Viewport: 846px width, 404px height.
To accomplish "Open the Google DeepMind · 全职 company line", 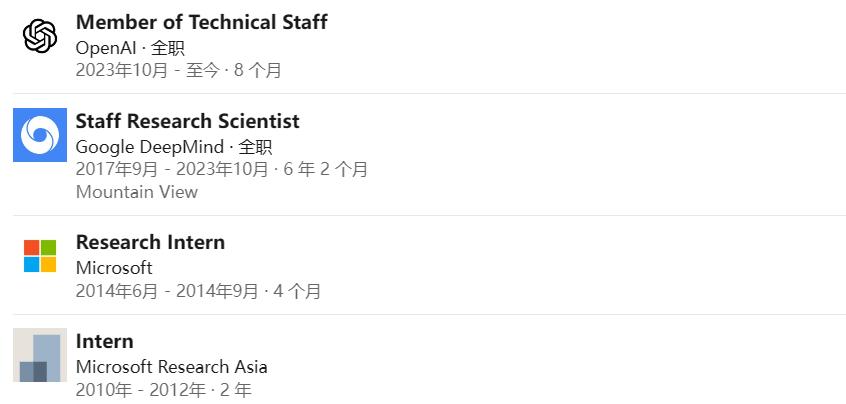I will 174,147.
